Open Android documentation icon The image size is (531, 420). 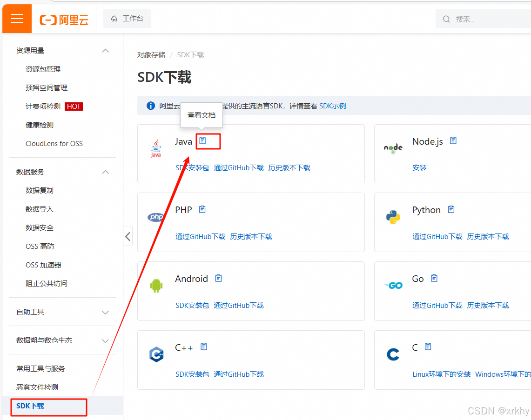pos(218,278)
